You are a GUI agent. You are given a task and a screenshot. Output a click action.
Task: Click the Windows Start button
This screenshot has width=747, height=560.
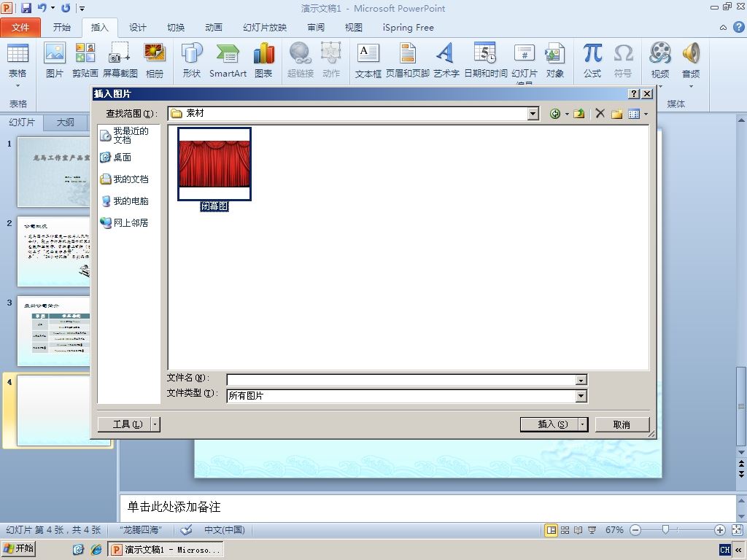(18, 548)
